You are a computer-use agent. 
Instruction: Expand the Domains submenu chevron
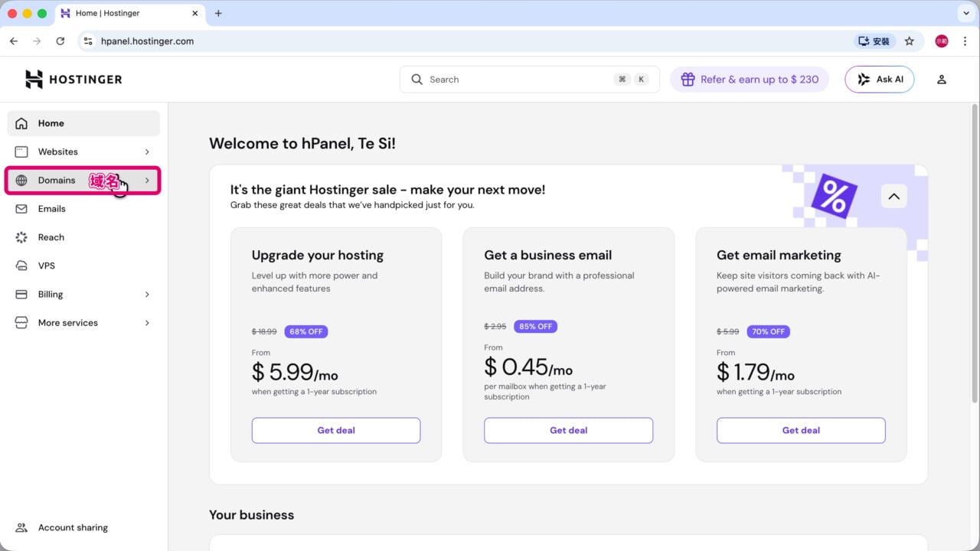pyautogui.click(x=147, y=181)
